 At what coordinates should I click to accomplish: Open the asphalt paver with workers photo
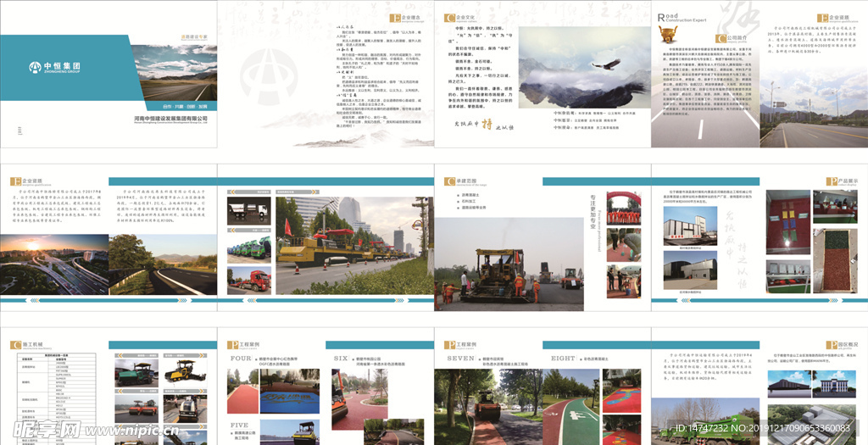509,264
